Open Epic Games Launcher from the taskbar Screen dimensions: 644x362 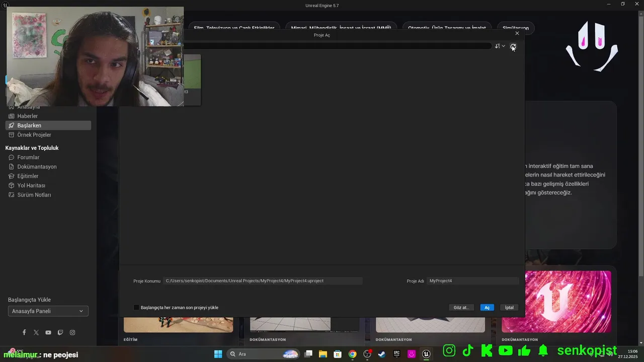[x=396, y=354]
